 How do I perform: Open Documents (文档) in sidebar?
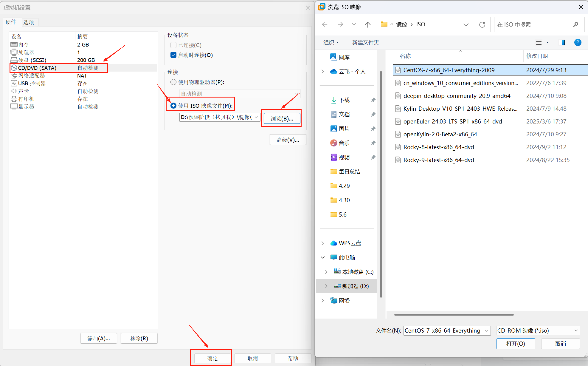[x=340, y=115]
